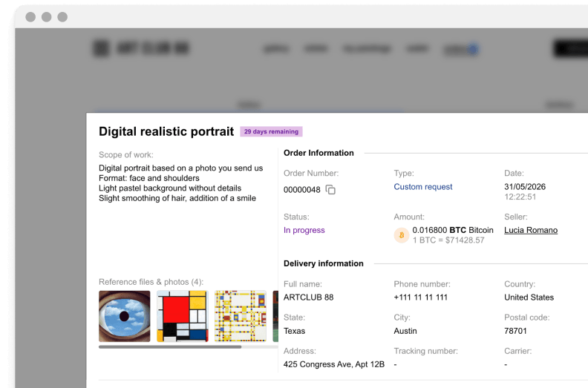Select order number text 00000048

(x=302, y=190)
